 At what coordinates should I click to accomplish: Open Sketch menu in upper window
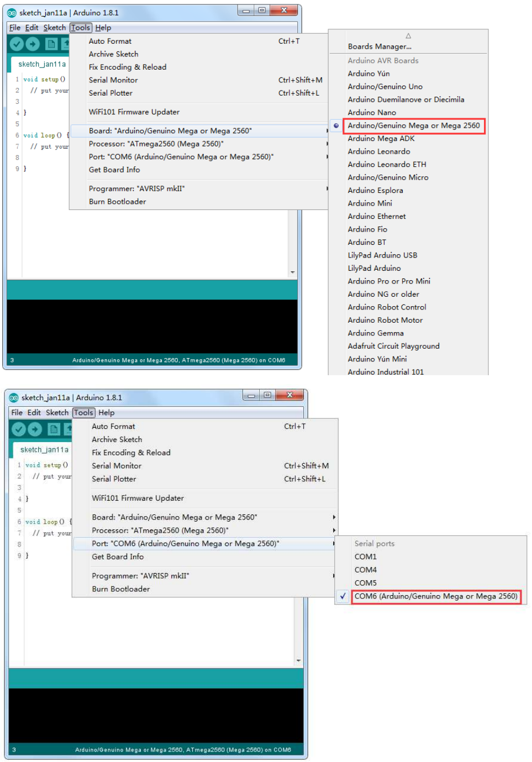click(55, 28)
